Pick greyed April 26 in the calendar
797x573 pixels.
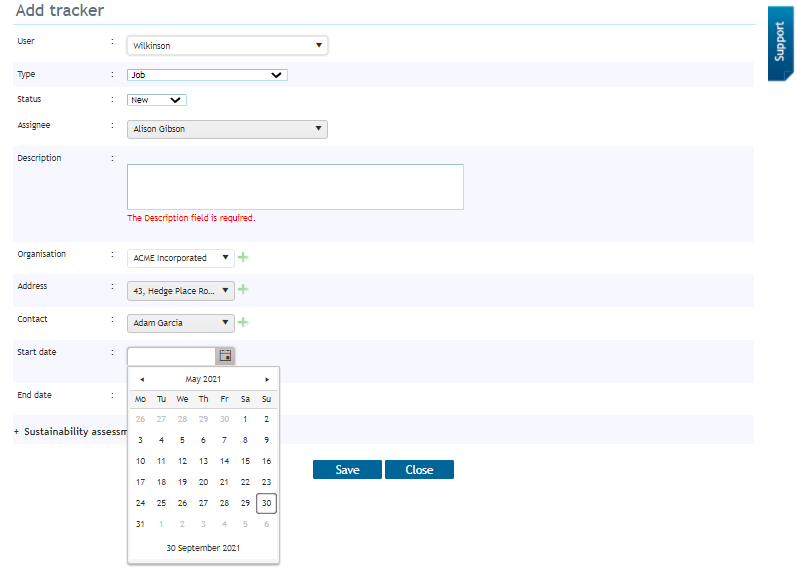(x=140, y=419)
